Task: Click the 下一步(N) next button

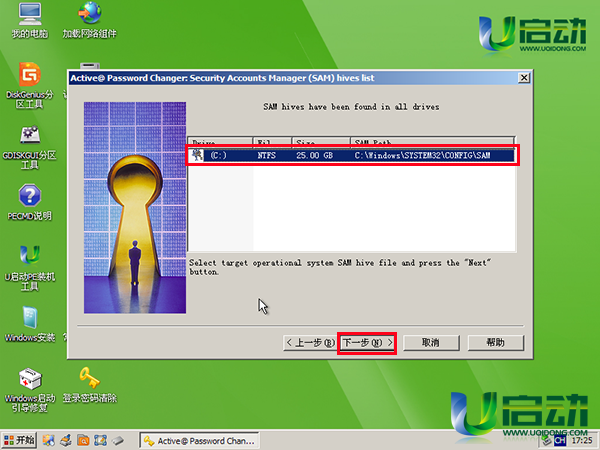Action: 367,342
